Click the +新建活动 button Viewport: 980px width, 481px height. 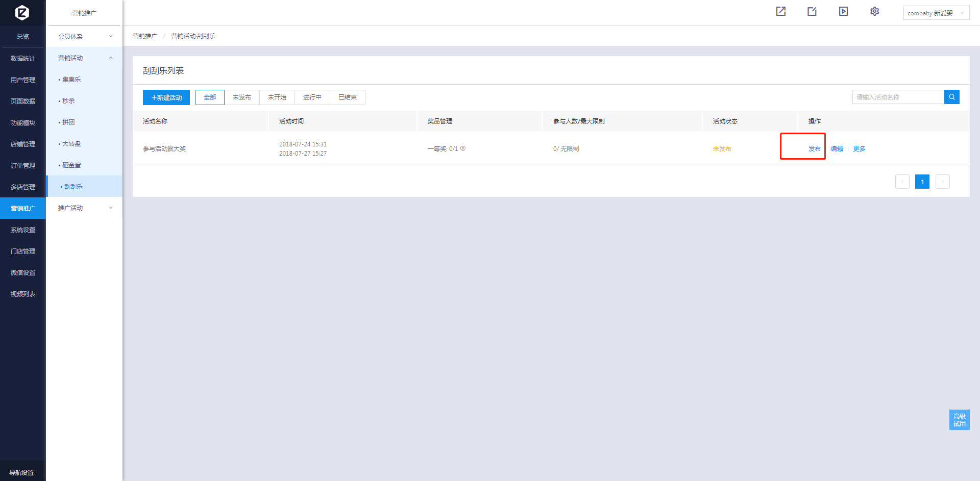166,97
